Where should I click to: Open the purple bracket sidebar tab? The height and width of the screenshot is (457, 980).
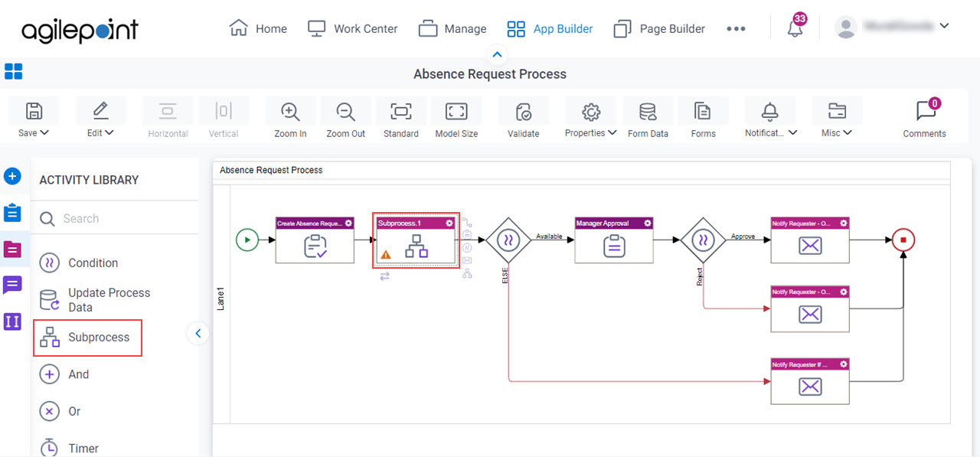(x=12, y=322)
